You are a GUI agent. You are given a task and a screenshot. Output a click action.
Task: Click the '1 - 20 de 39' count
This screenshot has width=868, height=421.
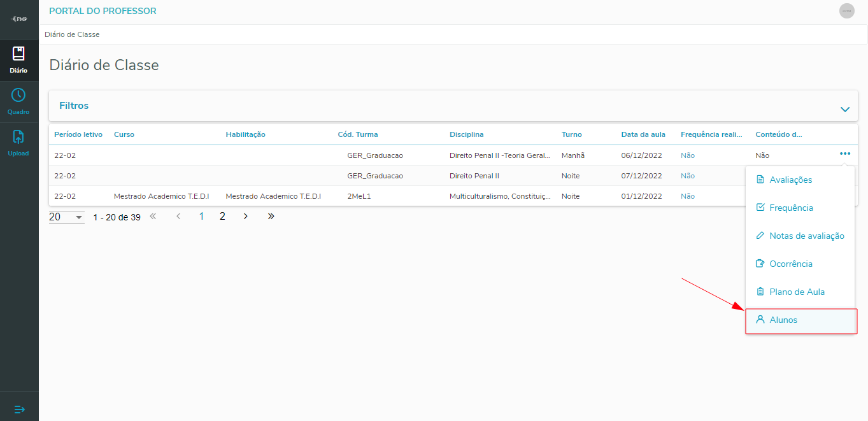[x=117, y=217]
